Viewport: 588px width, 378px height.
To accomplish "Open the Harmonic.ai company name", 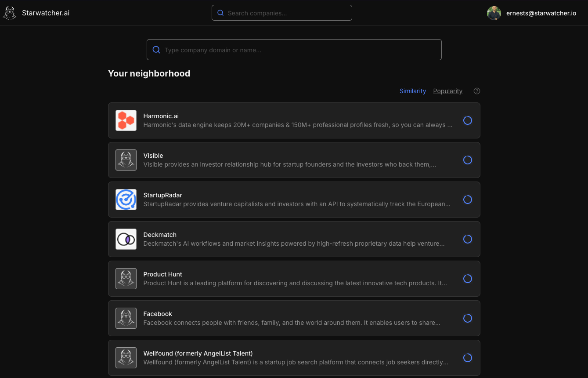I will pyautogui.click(x=161, y=116).
